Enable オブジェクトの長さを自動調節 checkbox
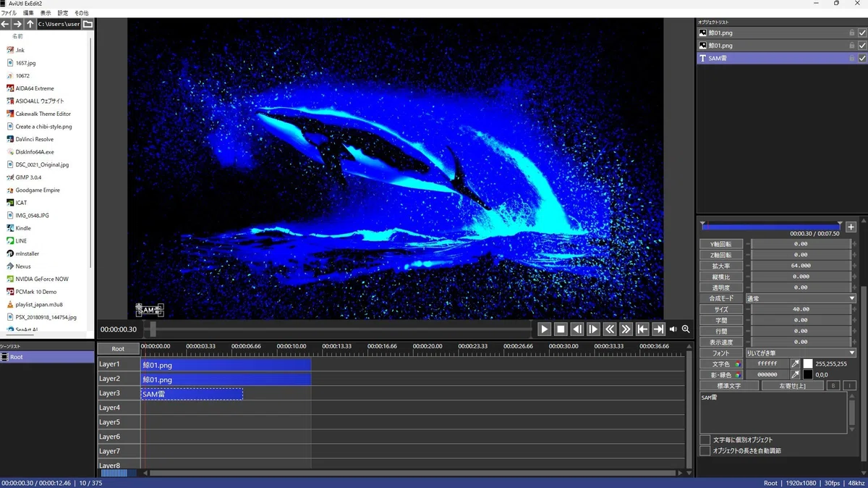The height and width of the screenshot is (488, 868). 705,450
